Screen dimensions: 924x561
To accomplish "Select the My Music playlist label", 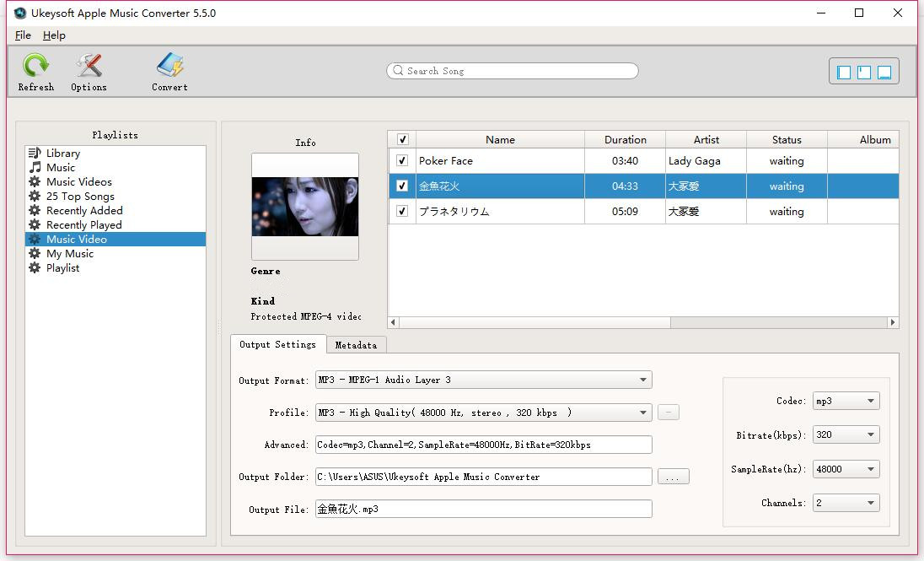I will (69, 253).
